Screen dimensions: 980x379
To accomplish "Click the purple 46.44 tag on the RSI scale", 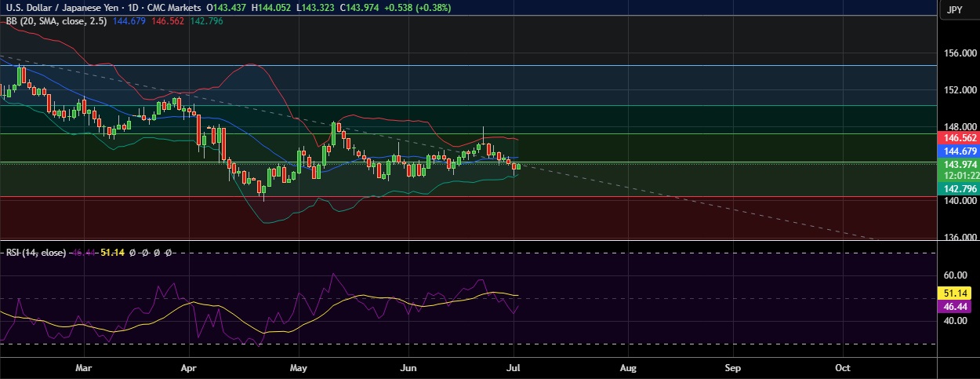I will click(x=953, y=306).
